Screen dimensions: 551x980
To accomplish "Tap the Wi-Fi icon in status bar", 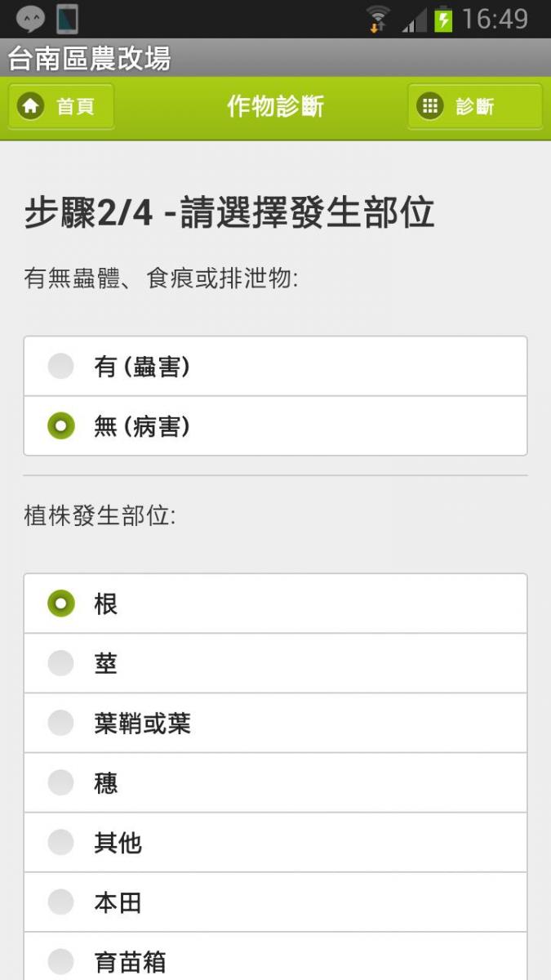I will (x=378, y=18).
